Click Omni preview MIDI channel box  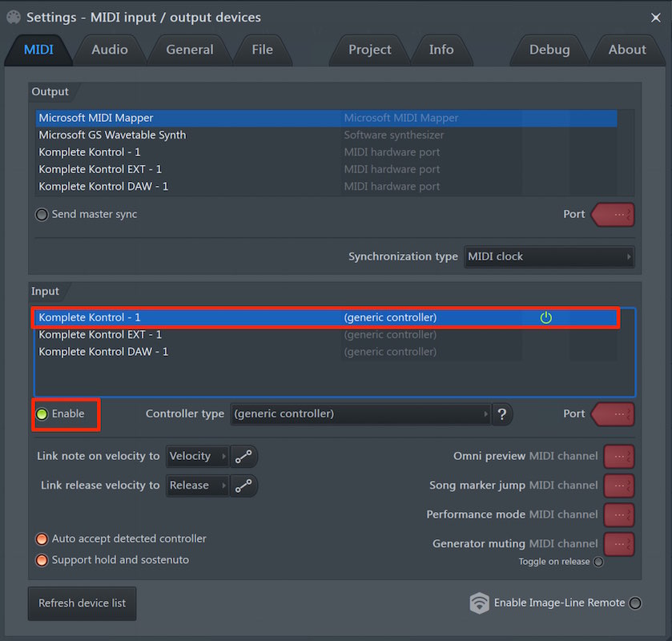pyautogui.click(x=619, y=457)
